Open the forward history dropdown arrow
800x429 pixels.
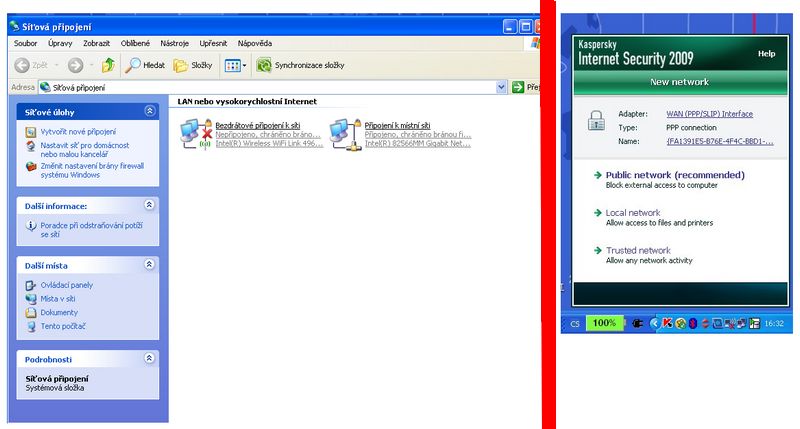pyautogui.click(x=91, y=65)
